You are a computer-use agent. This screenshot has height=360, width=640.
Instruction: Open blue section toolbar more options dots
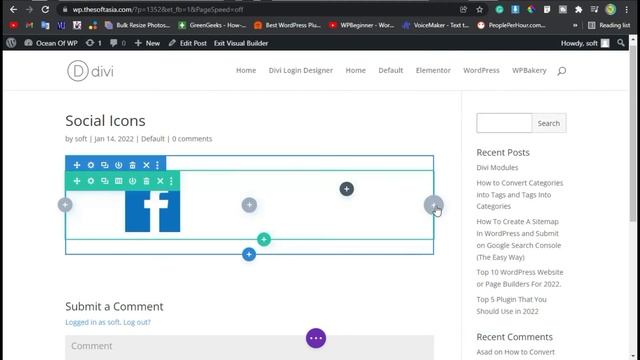click(x=158, y=165)
